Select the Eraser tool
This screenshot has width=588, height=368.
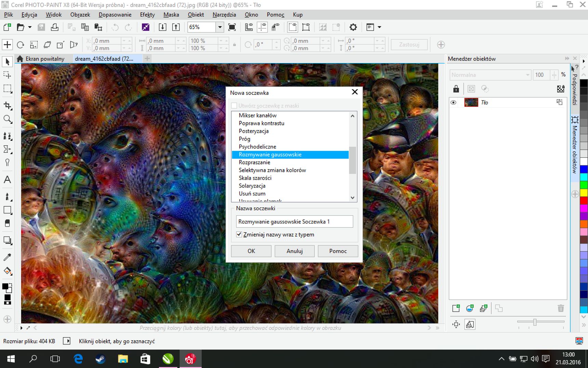tap(7, 223)
